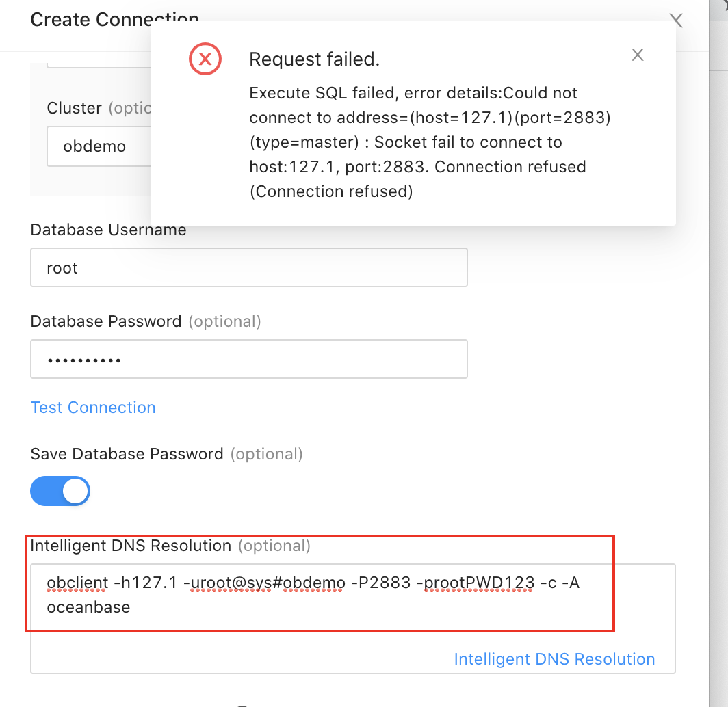
Task: Disable the Save Database Password toggle
Action: pyautogui.click(x=60, y=491)
